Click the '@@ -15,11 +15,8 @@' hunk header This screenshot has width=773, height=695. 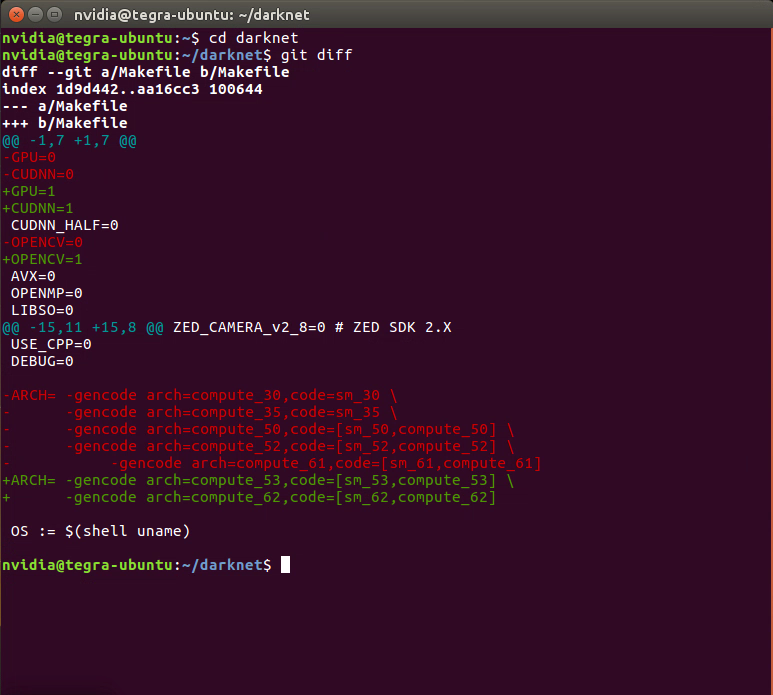pos(83,328)
